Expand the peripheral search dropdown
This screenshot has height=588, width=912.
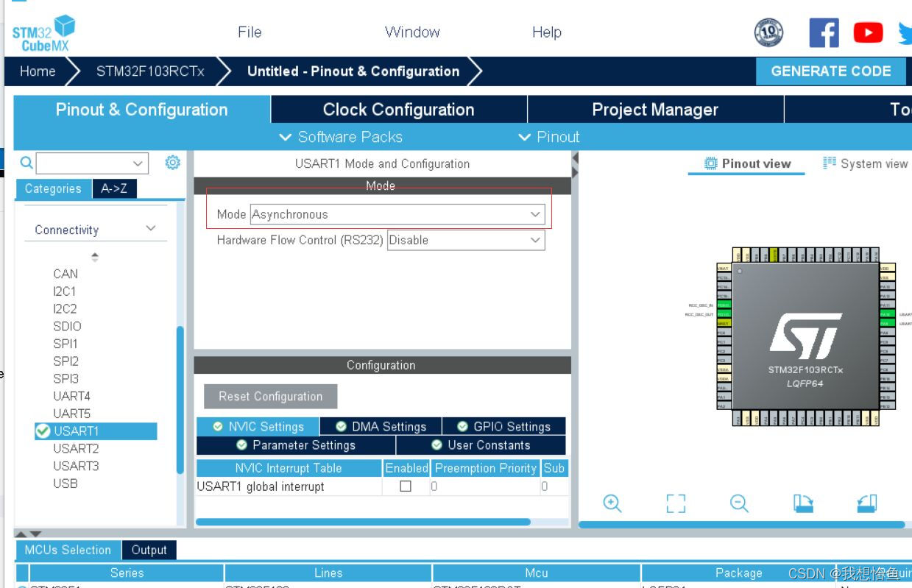pos(138,163)
